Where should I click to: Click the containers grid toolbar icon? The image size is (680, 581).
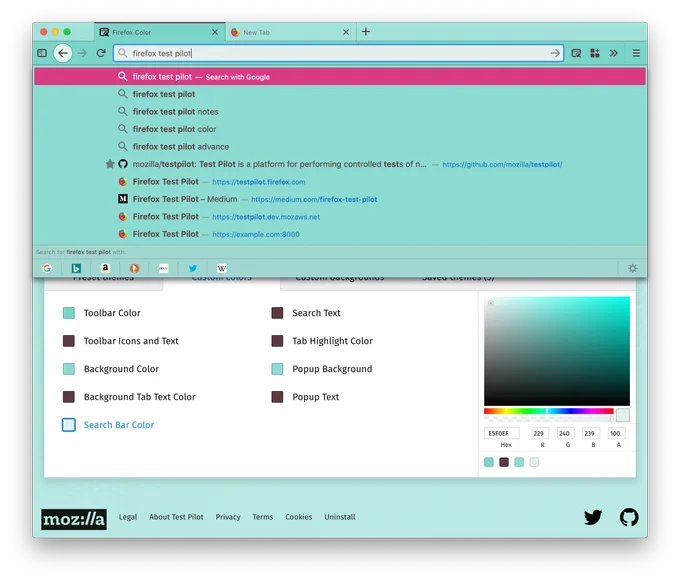point(595,53)
